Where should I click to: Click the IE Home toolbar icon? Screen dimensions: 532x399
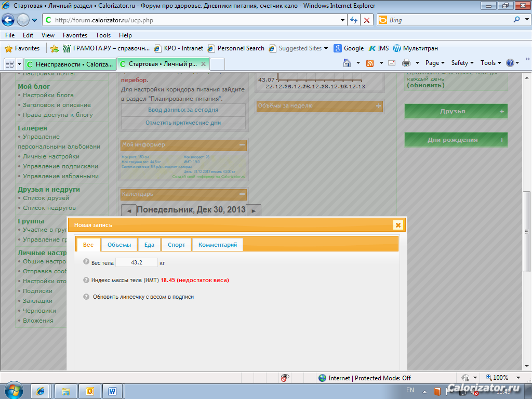click(x=347, y=63)
